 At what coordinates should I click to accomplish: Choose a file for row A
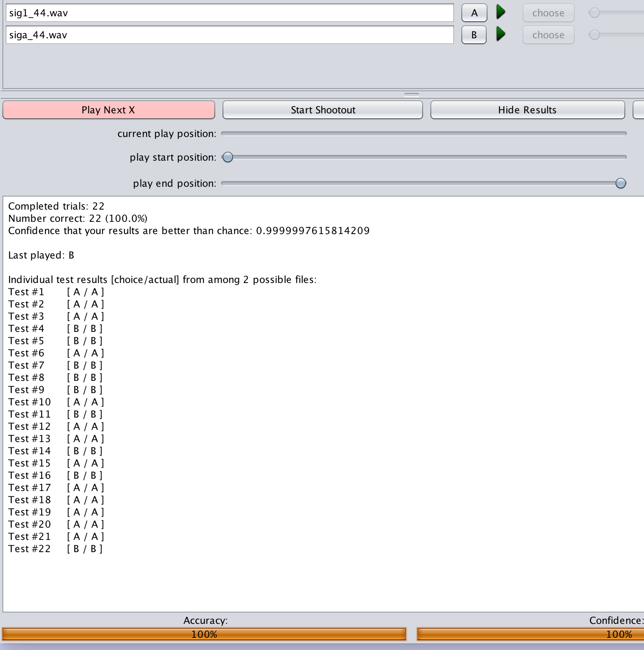coord(548,13)
